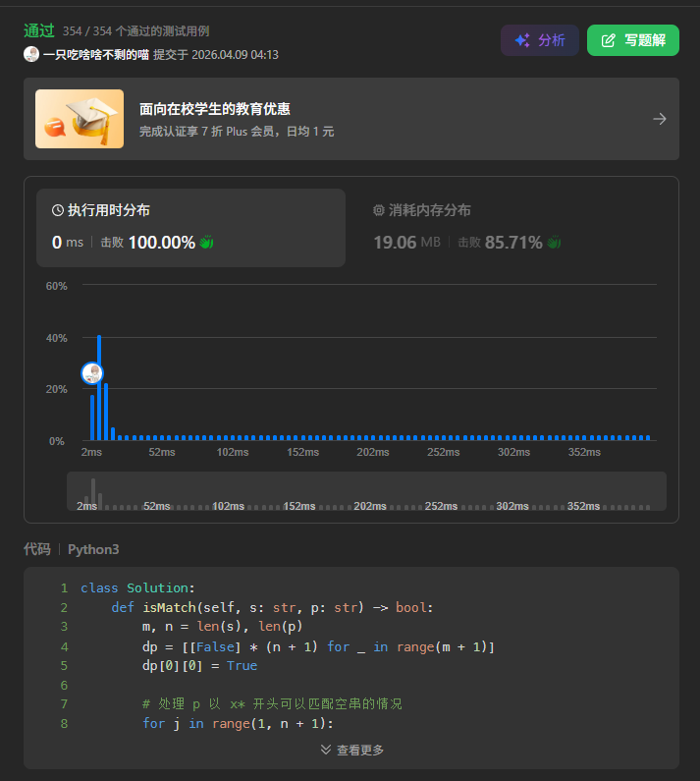Screen dimensions: 700x781
Task: Click the 写题解 write solution button
Action: 633,40
